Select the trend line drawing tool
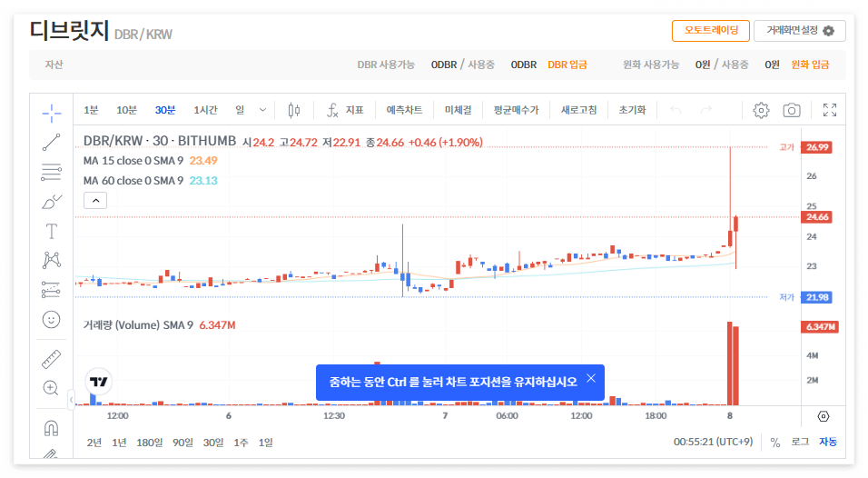 [52, 143]
